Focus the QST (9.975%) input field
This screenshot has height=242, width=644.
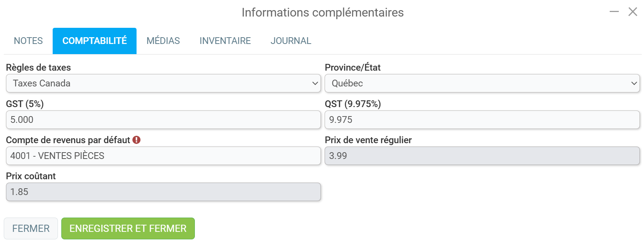click(x=482, y=119)
